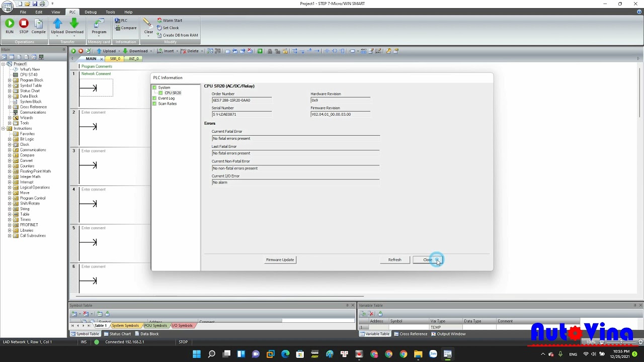Select Create DB from RAM
This screenshot has height=362, width=644.
tap(178, 35)
